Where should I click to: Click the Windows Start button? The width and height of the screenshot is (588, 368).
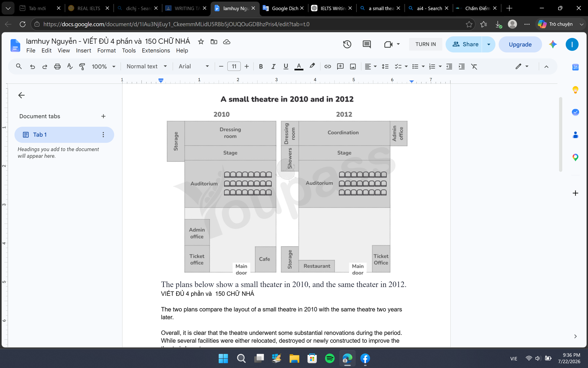pyautogui.click(x=223, y=358)
